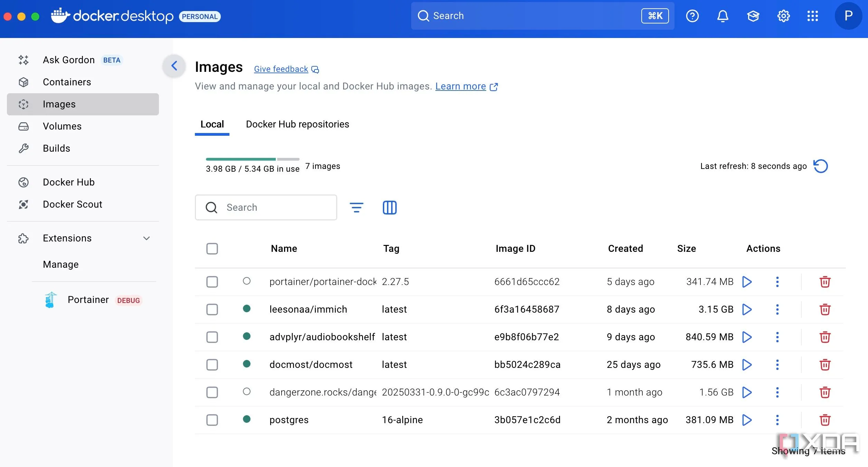Open the column chooser icon
Viewport: 868px width, 467px height.
[389, 208]
